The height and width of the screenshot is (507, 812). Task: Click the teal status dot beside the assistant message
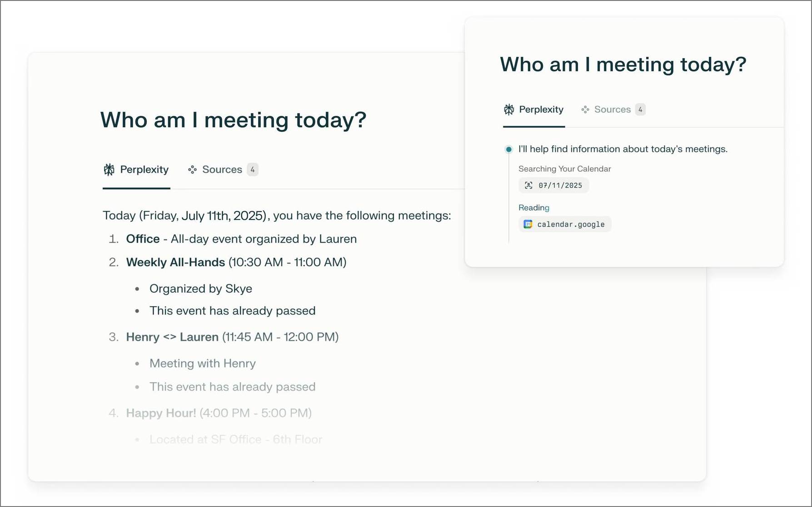(x=508, y=149)
